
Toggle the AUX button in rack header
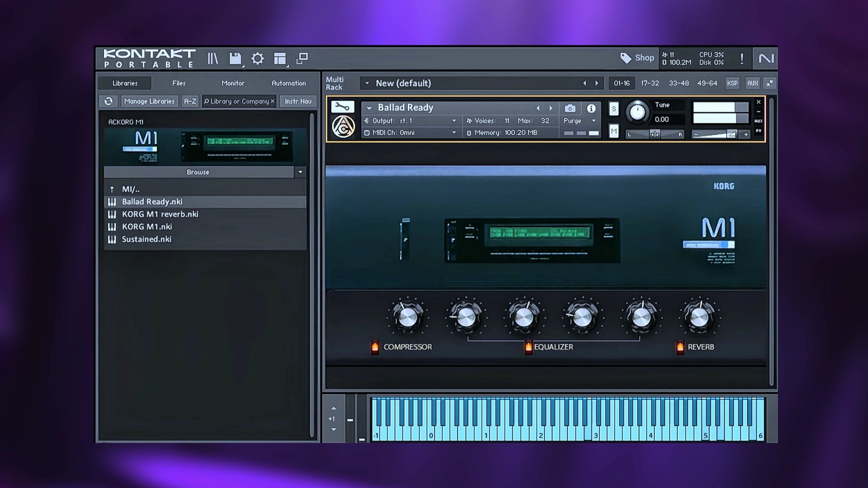[752, 83]
